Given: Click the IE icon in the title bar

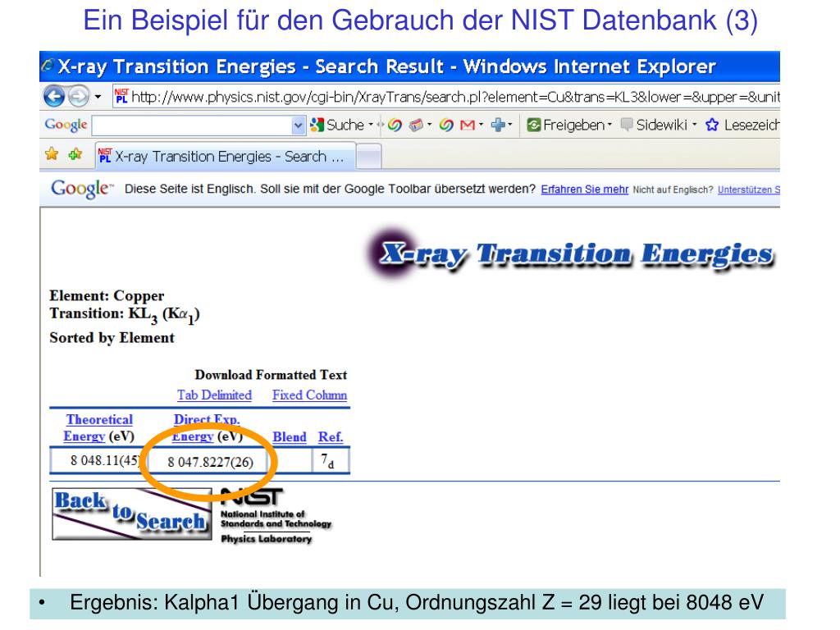Looking at the screenshot, I should (48, 66).
